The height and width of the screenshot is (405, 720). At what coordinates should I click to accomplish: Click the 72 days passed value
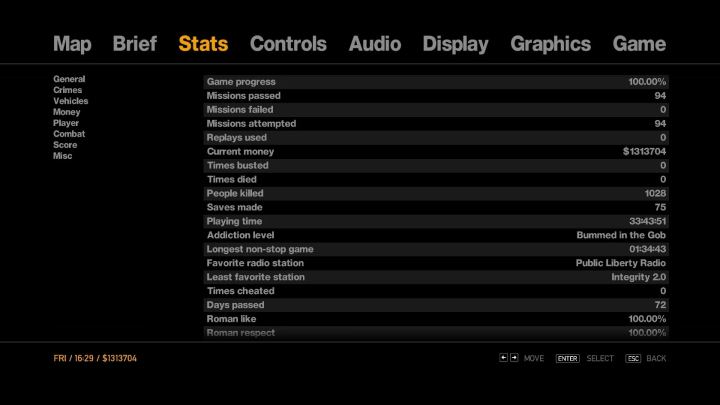click(x=660, y=305)
